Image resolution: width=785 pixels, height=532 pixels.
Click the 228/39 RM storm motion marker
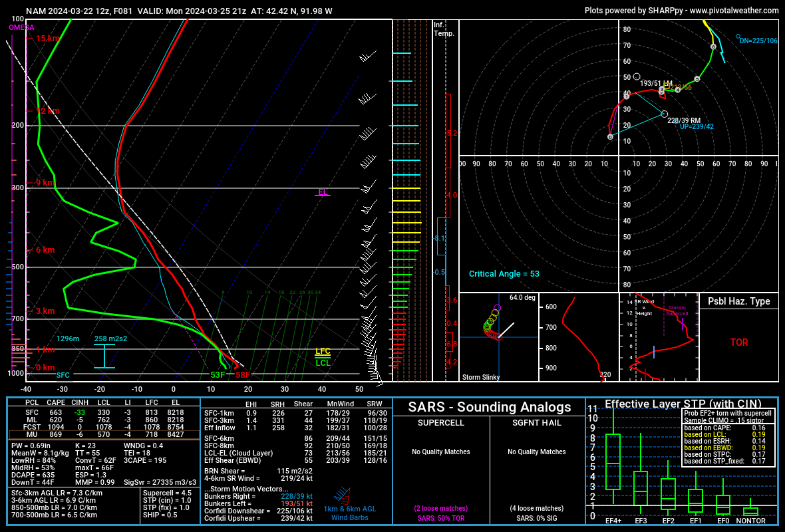(x=664, y=114)
